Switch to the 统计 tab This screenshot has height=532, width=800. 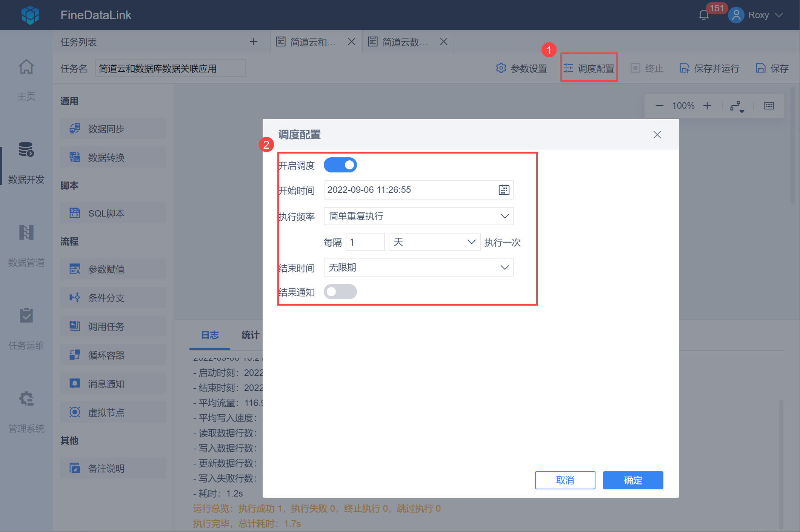tap(250, 335)
